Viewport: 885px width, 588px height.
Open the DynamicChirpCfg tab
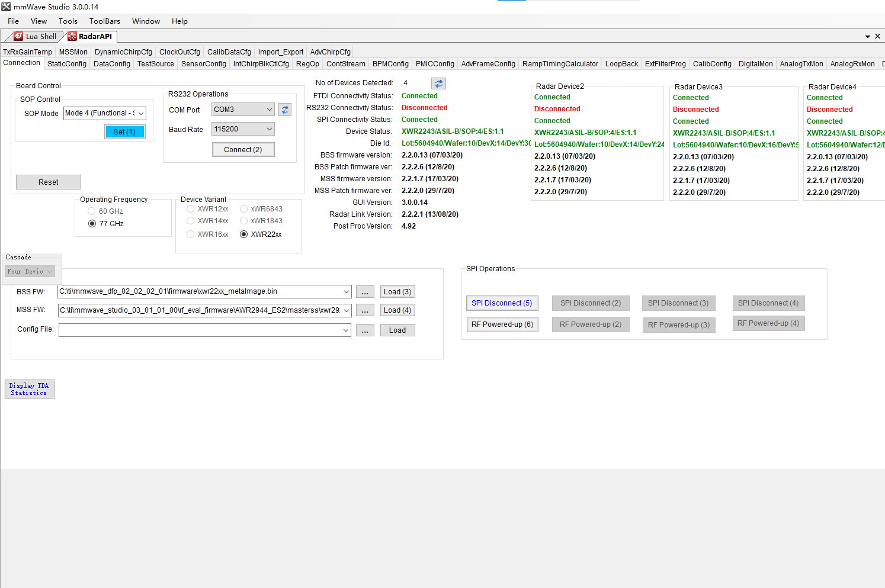[x=123, y=52]
